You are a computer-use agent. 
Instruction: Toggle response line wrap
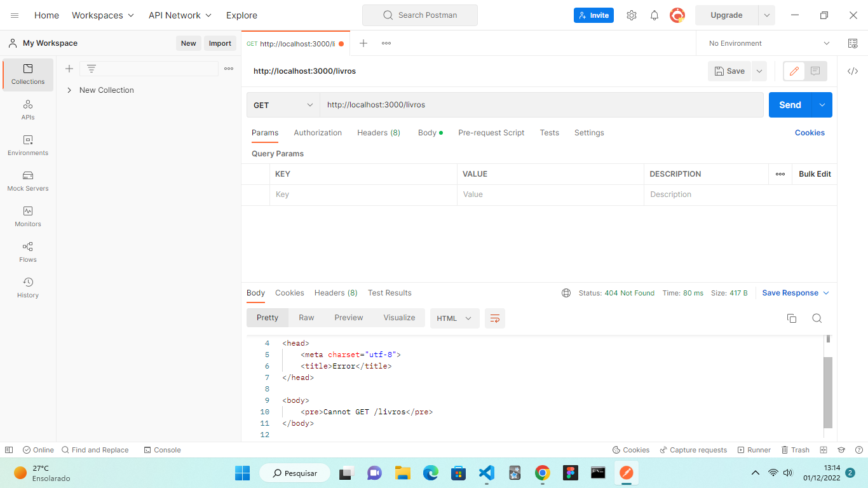(495, 318)
